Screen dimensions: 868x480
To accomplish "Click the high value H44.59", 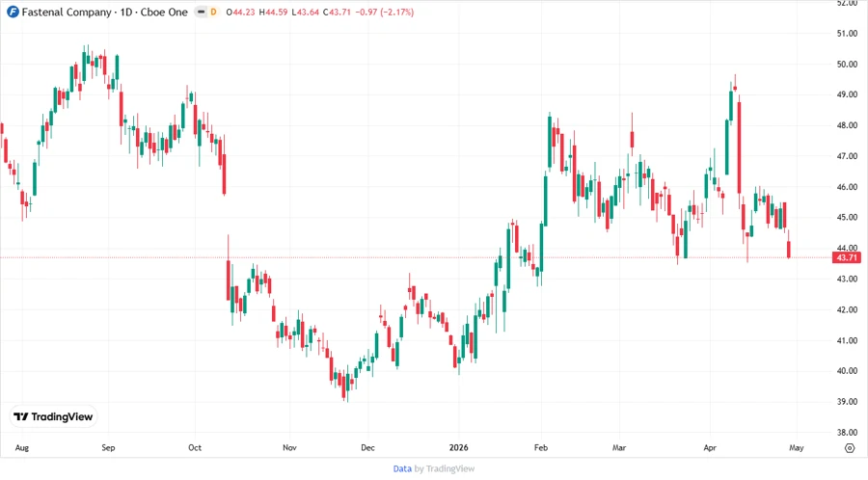I will (x=274, y=13).
